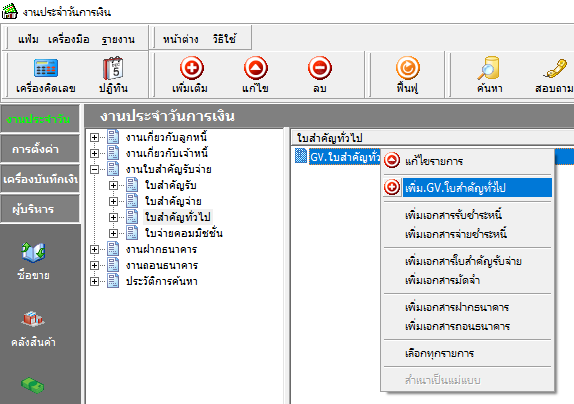Image resolution: width=574 pixels, height=404 pixels.
Task: Select ใบจ่ายคอมมิชชั่น tree item
Action: pos(184,233)
